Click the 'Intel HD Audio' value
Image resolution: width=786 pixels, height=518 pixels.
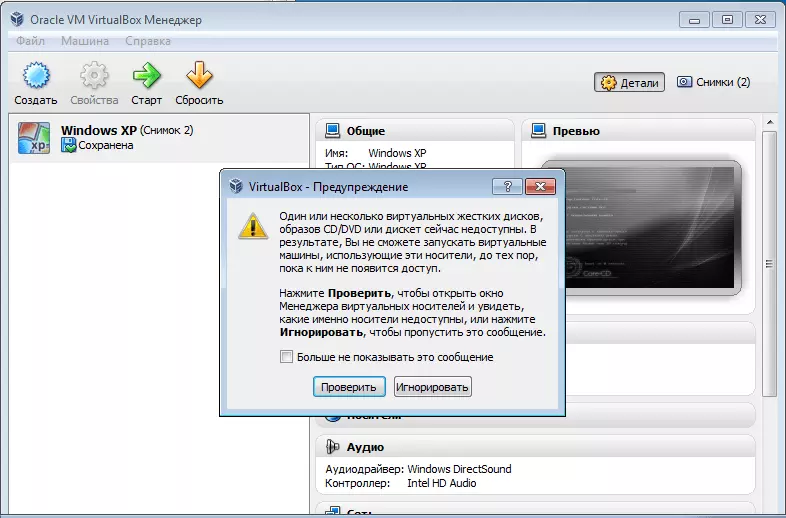click(x=442, y=483)
